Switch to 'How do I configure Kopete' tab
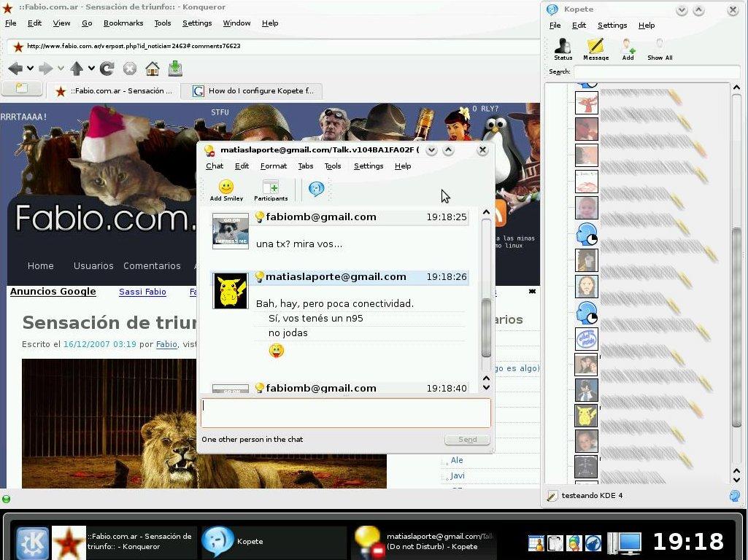The width and height of the screenshot is (748, 560). [257, 91]
